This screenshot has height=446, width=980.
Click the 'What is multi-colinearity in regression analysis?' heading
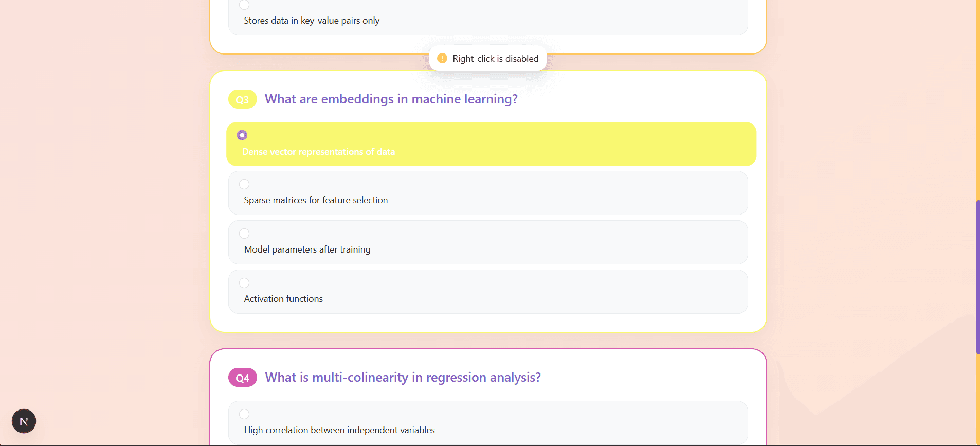[403, 377]
